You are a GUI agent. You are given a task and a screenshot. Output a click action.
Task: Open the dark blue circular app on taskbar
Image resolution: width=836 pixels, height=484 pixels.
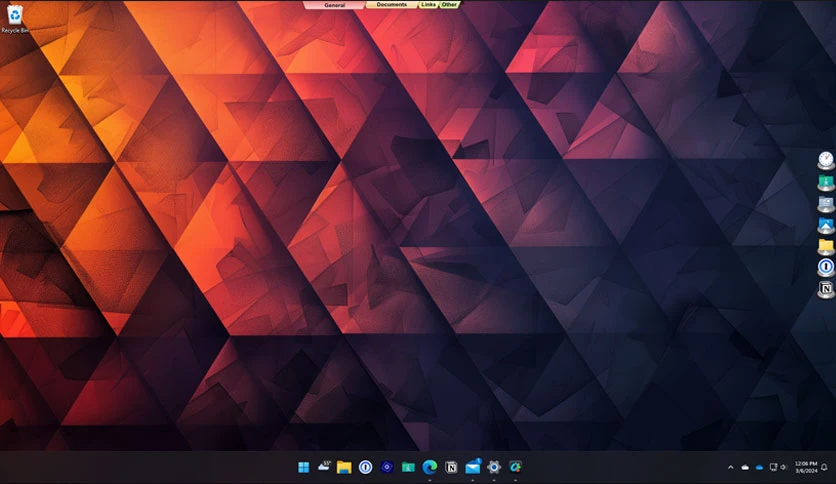pos(387,467)
